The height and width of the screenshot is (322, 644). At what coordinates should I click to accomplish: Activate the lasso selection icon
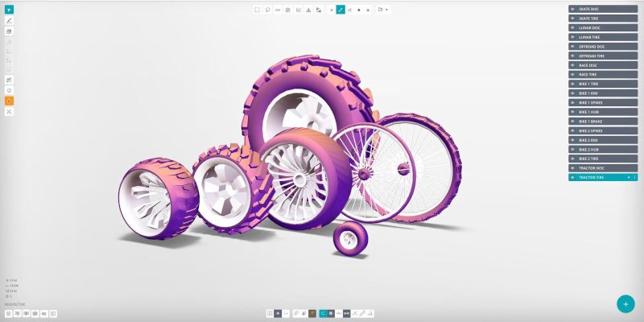tap(267, 10)
